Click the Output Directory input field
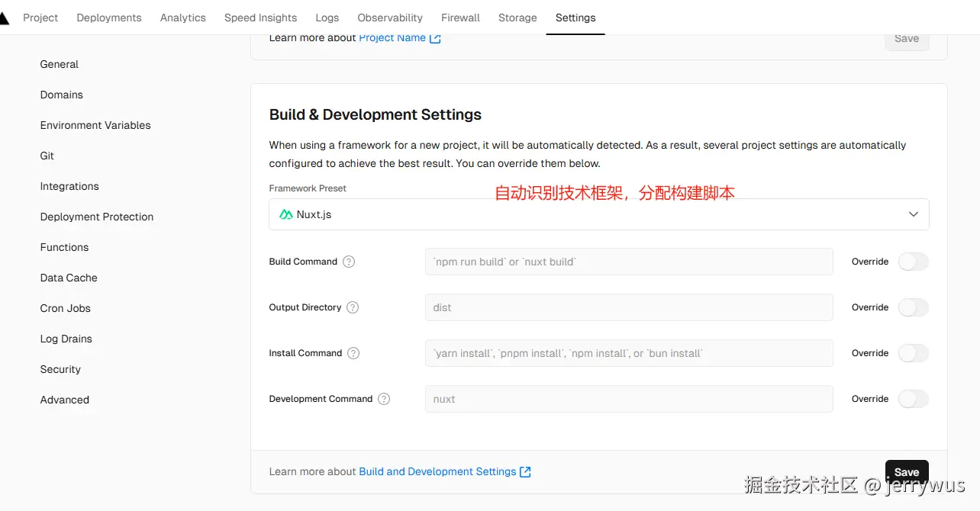The image size is (980, 511). click(x=629, y=307)
